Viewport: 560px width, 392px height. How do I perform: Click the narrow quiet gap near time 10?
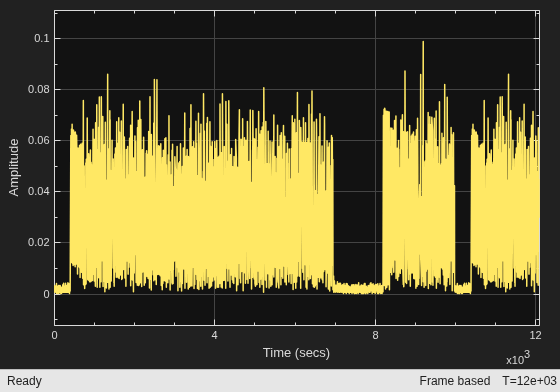[463, 288]
